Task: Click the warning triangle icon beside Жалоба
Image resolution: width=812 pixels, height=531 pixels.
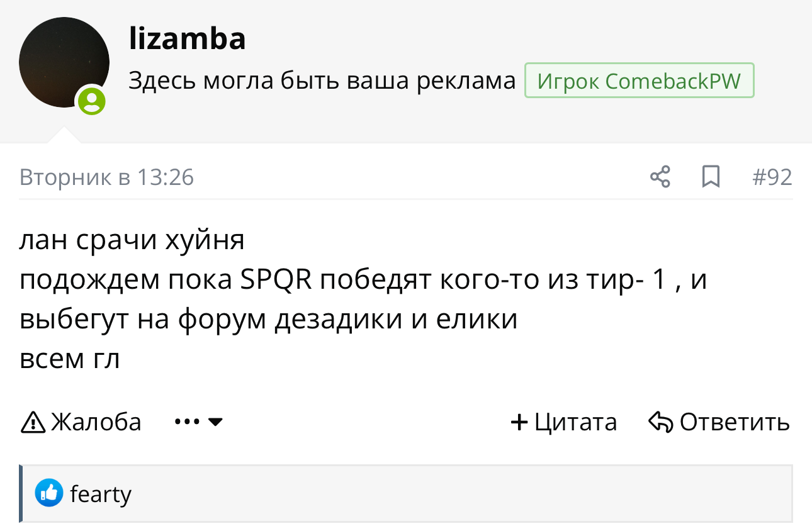Action: point(33,422)
